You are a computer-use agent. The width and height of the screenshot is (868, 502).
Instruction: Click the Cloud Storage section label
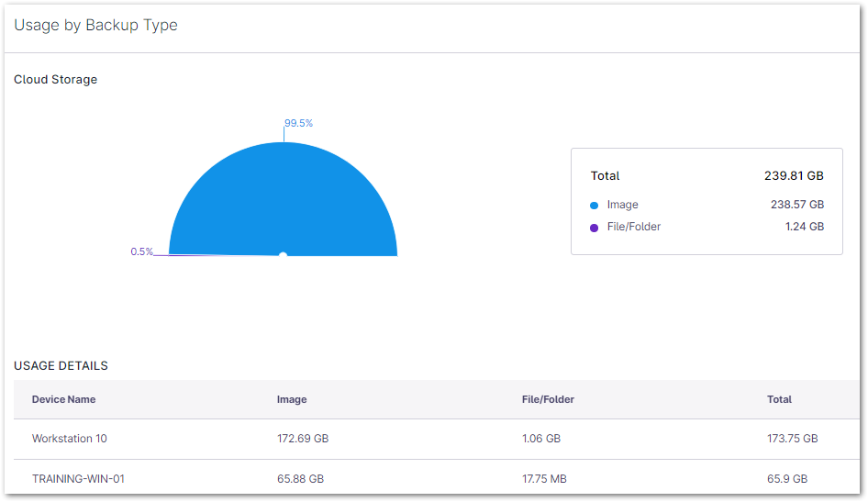click(55, 80)
